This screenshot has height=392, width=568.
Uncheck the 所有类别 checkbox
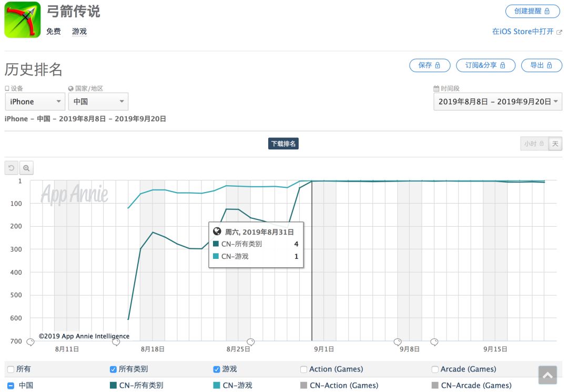tap(113, 369)
